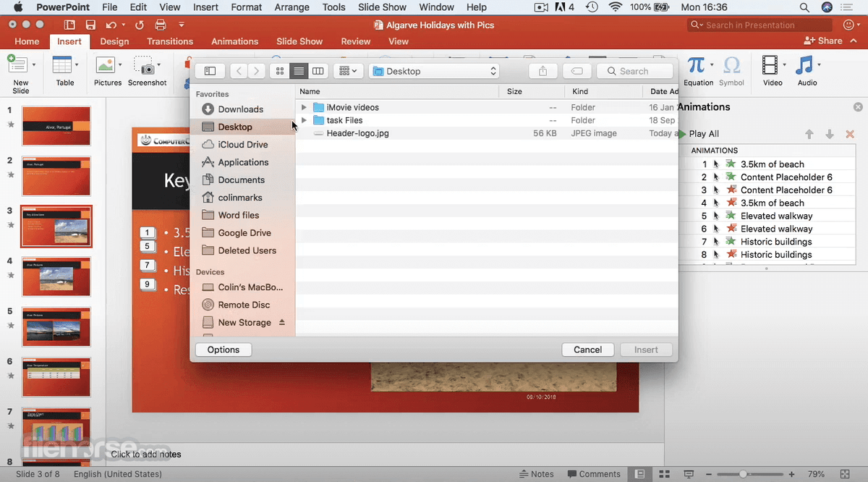868x482 pixels.
Task: Switch to Slide Sorter view in status bar
Action: pyautogui.click(x=665, y=474)
